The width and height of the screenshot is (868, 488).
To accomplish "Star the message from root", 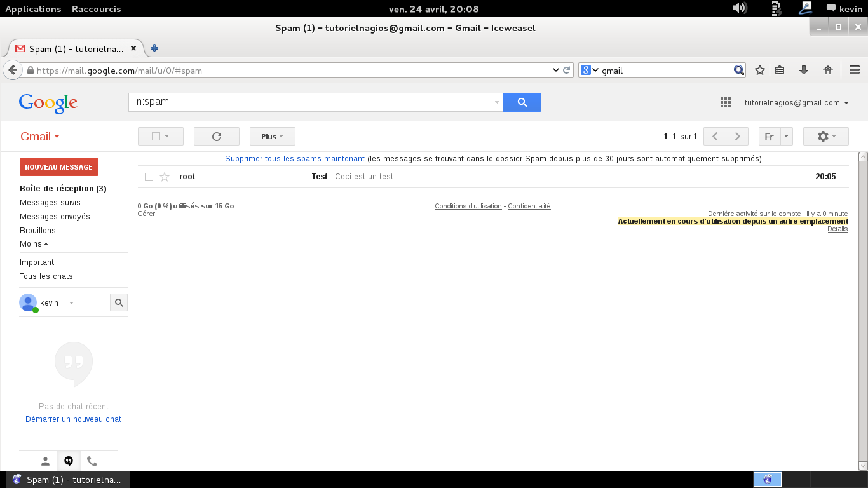I will [x=165, y=177].
